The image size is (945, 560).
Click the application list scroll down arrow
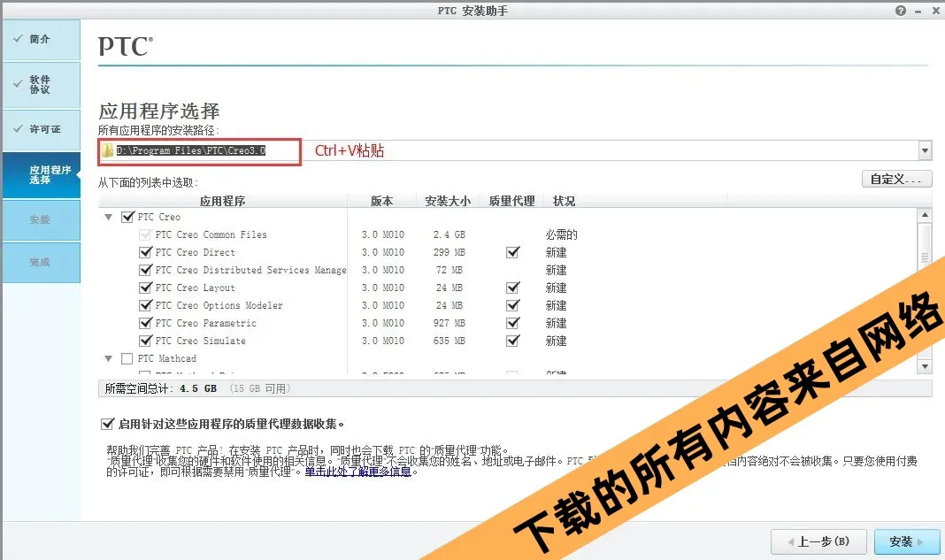[x=925, y=366]
